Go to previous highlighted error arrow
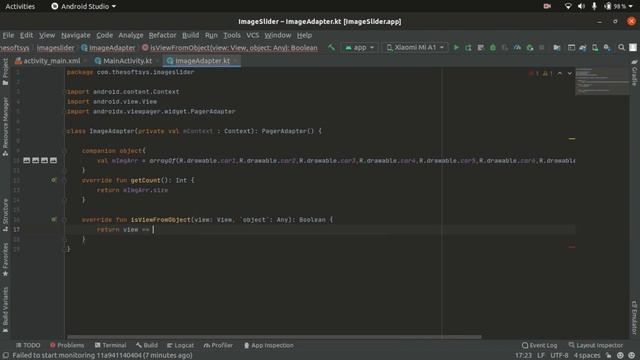 (x=560, y=73)
